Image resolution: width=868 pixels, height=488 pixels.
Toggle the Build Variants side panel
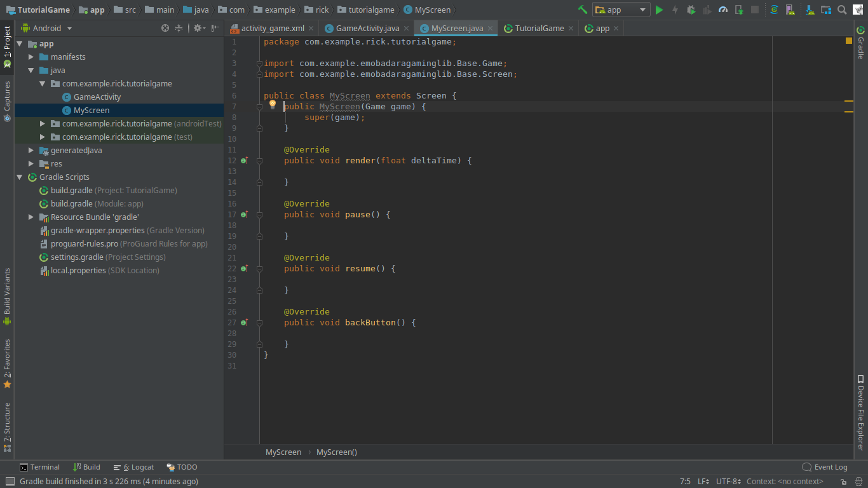pos(7,295)
